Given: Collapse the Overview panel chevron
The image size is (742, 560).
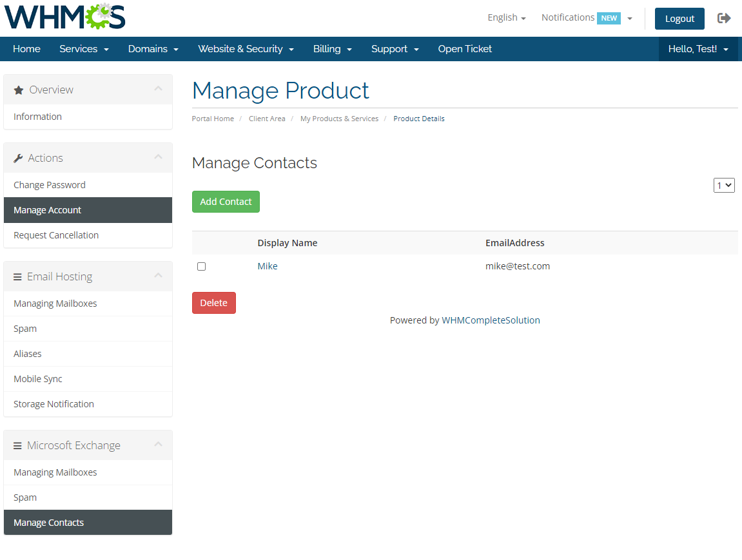Looking at the screenshot, I should (x=158, y=88).
